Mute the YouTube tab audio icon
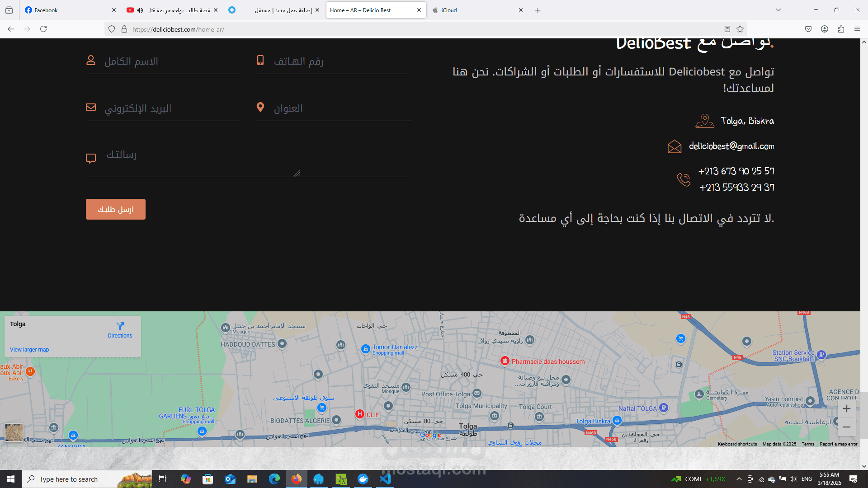The width and height of the screenshot is (868, 488). (x=140, y=10)
